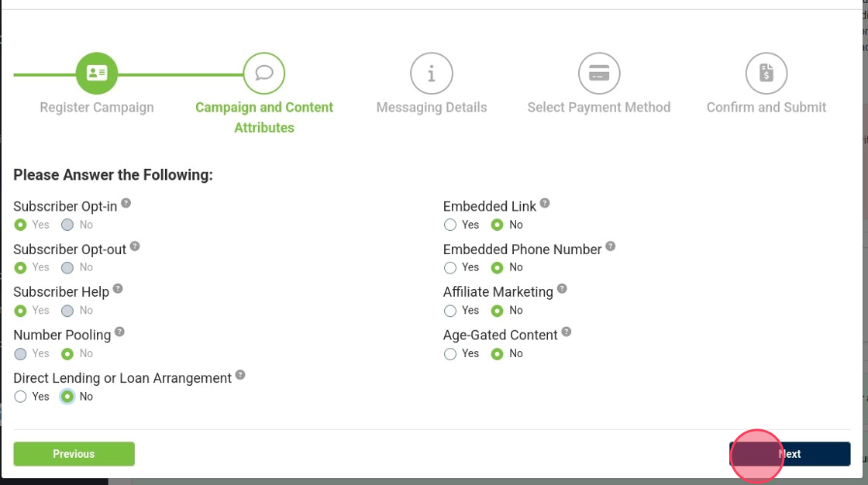Select No for Subscriber Opt-out
The height and width of the screenshot is (485, 868).
pos(67,268)
